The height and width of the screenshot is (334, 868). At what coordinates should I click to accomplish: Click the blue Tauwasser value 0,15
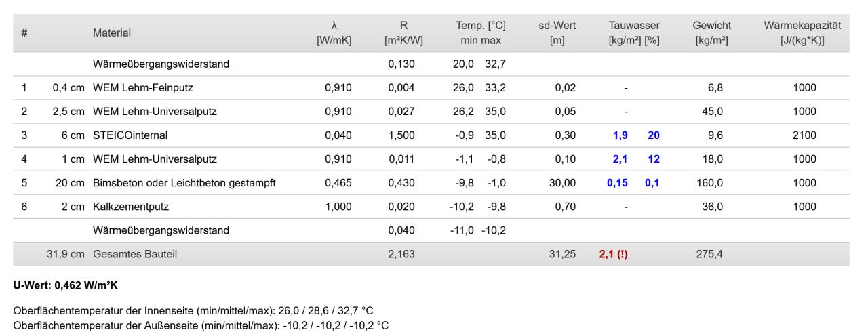tap(617, 183)
